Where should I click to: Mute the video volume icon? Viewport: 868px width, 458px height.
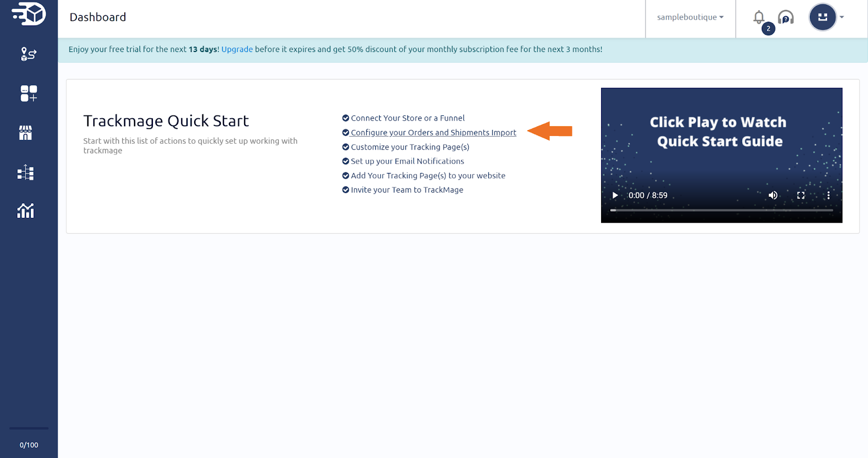click(x=773, y=196)
